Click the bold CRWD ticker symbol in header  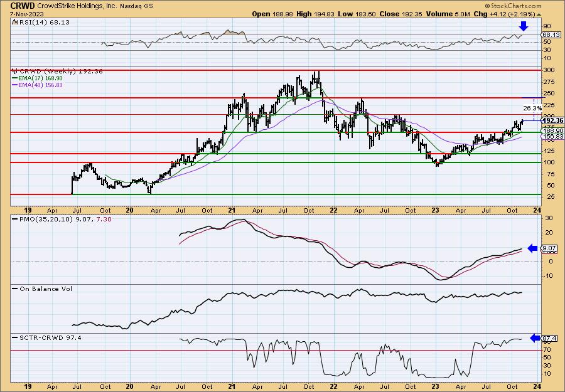23,6
